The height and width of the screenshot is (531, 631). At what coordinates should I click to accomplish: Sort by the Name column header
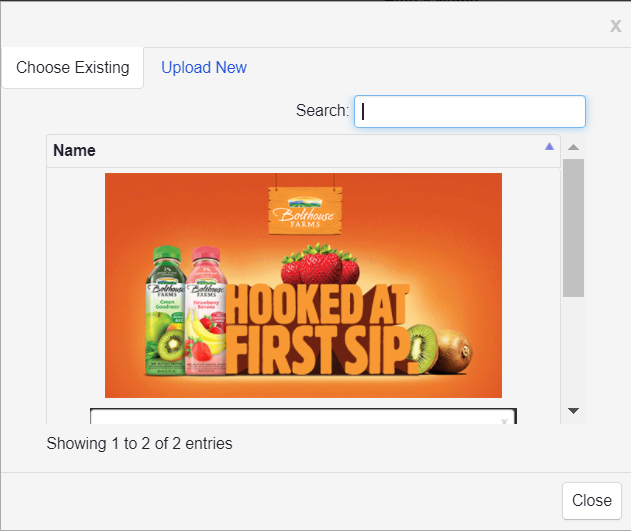coord(303,151)
